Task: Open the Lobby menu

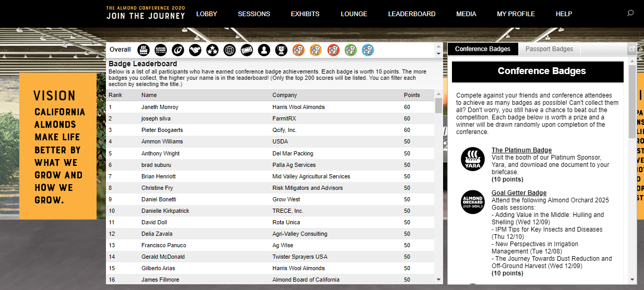Action: point(207,14)
